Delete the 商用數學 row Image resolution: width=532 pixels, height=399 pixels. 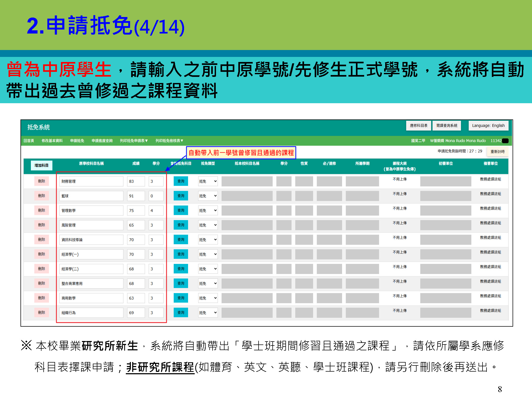41,298
